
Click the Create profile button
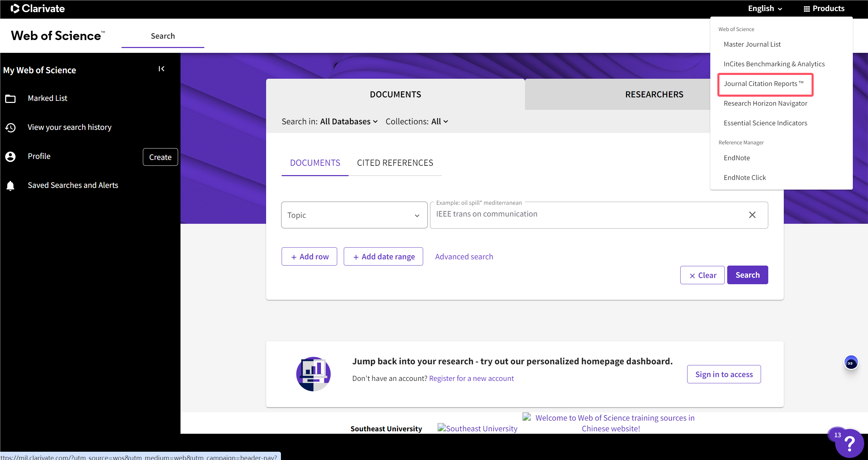160,157
